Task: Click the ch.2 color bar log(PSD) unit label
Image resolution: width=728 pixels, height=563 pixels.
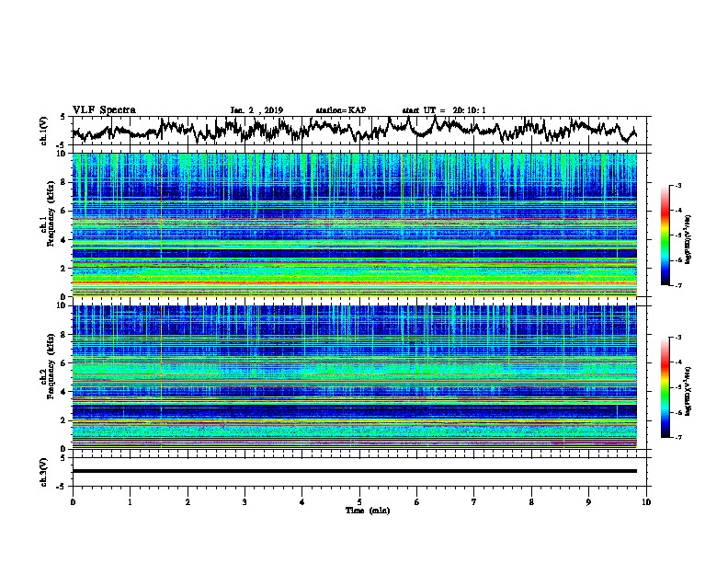Action: click(x=688, y=391)
